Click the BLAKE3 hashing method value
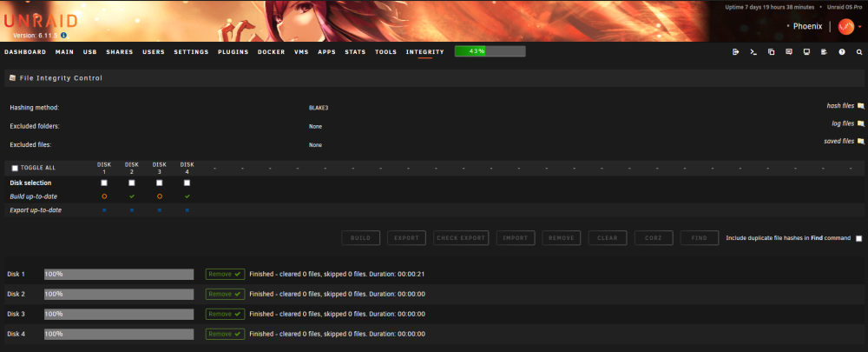Viewport: 868px width, 352px height. 319,108
